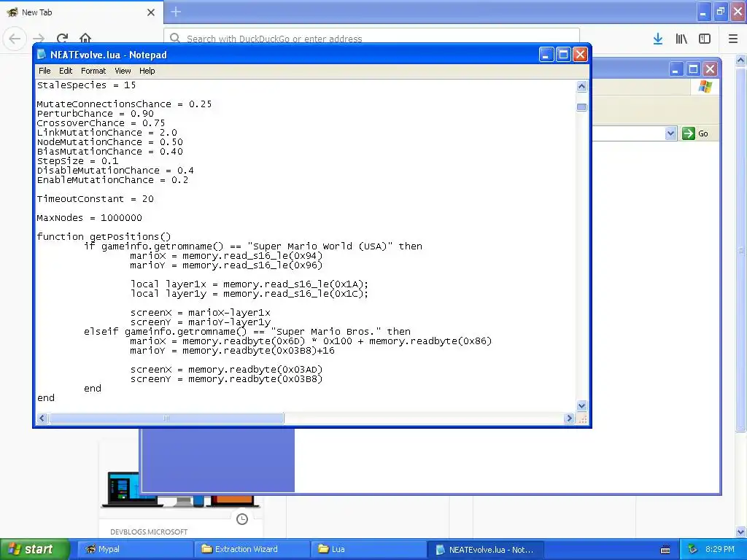Click the 8:29 PM taskbar clock
Screen dimensions: 747x560
pyautogui.click(x=720, y=549)
